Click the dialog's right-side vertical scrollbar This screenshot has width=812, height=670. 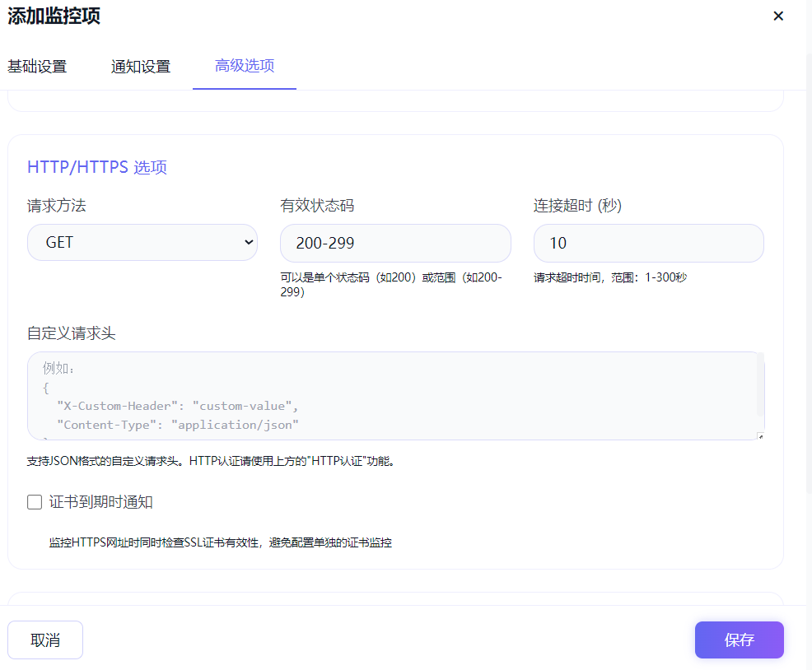pyautogui.click(x=808, y=272)
